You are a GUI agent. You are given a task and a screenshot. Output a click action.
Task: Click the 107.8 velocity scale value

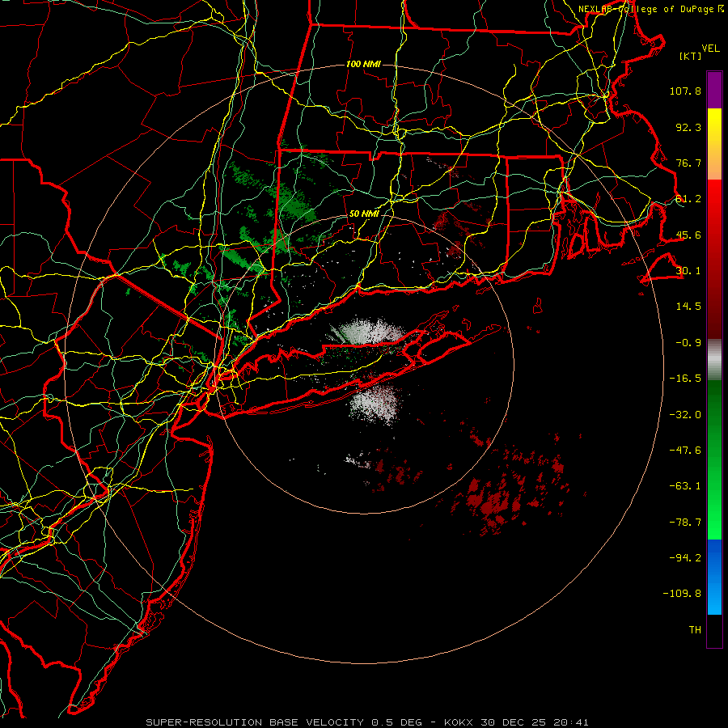pyautogui.click(x=685, y=91)
